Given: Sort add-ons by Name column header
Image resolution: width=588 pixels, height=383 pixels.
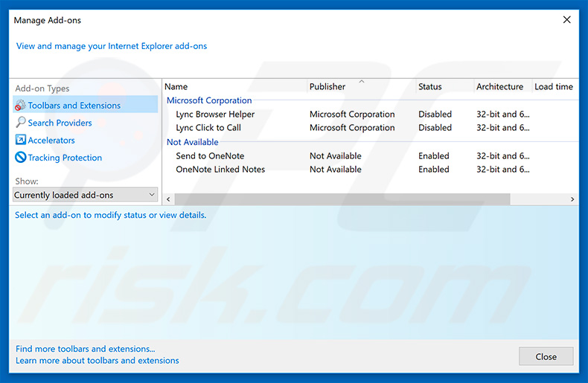Looking at the screenshot, I should pyautogui.click(x=176, y=87).
